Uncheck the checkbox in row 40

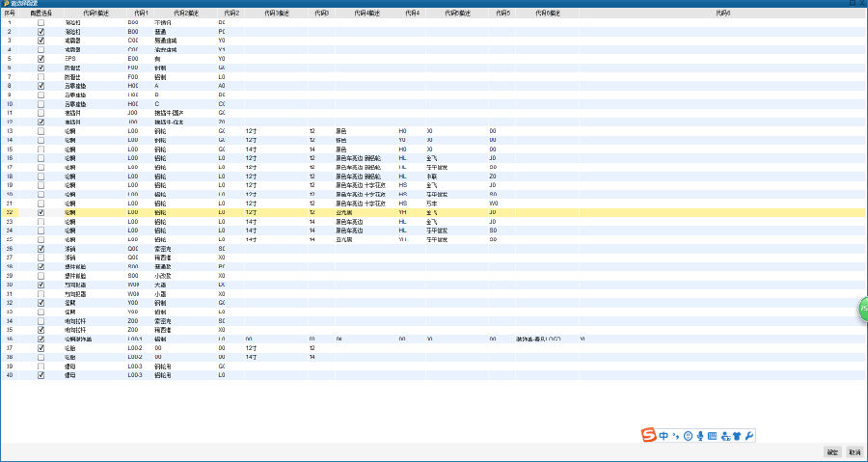(x=41, y=374)
